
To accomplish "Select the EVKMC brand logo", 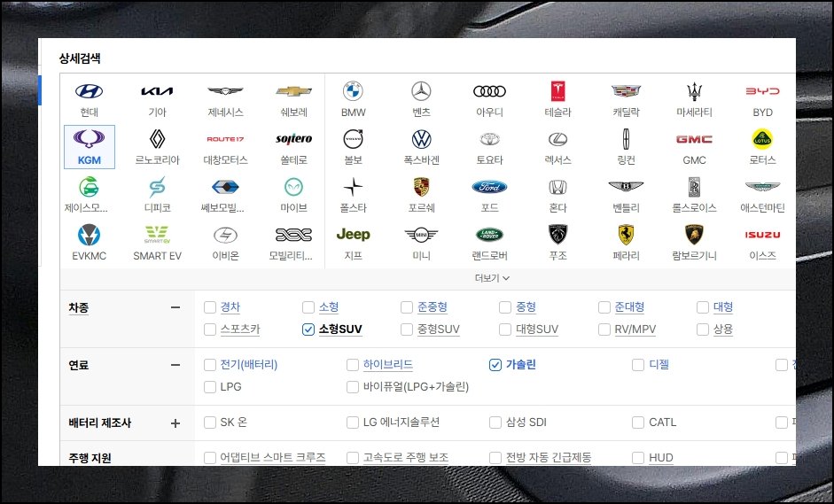I will (89, 235).
